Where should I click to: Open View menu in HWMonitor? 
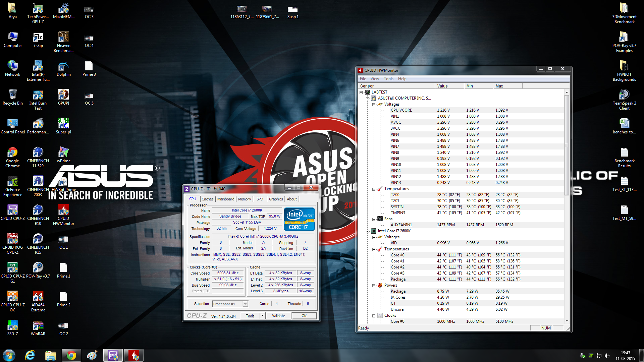coord(375,79)
